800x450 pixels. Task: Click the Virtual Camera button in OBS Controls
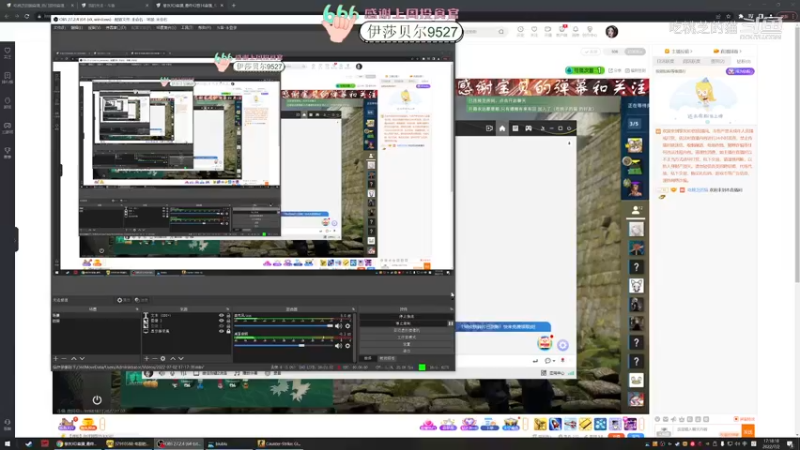[406, 330]
